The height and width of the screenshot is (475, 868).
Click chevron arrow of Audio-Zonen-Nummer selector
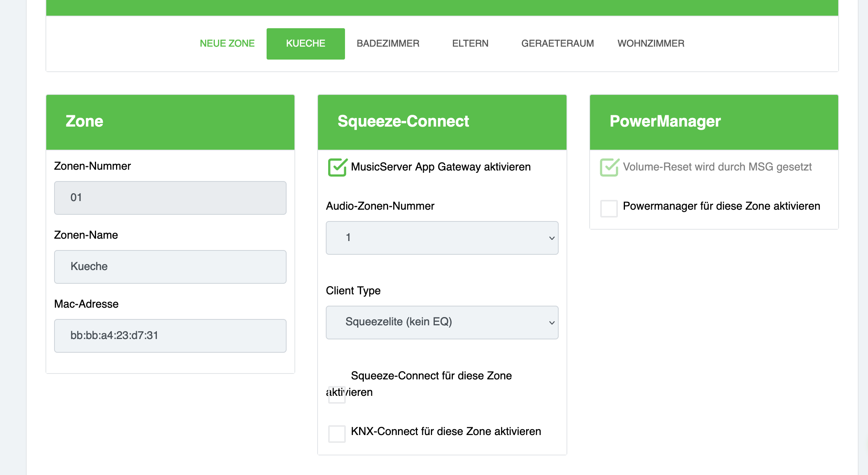pyautogui.click(x=552, y=238)
